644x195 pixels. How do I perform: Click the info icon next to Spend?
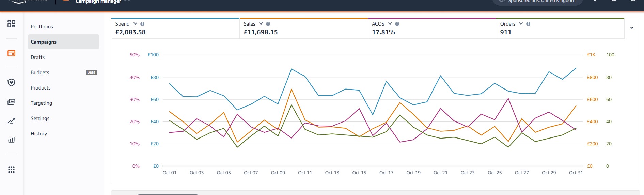click(142, 24)
